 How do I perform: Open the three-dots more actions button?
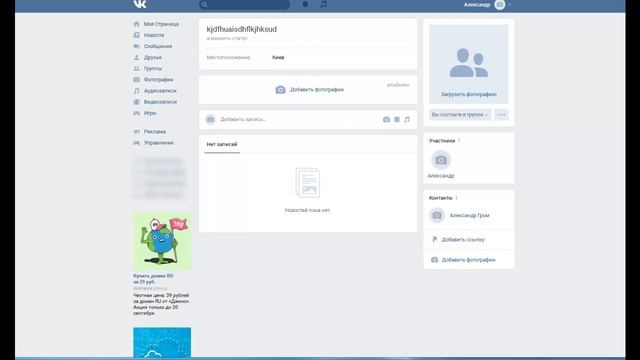tap(501, 115)
